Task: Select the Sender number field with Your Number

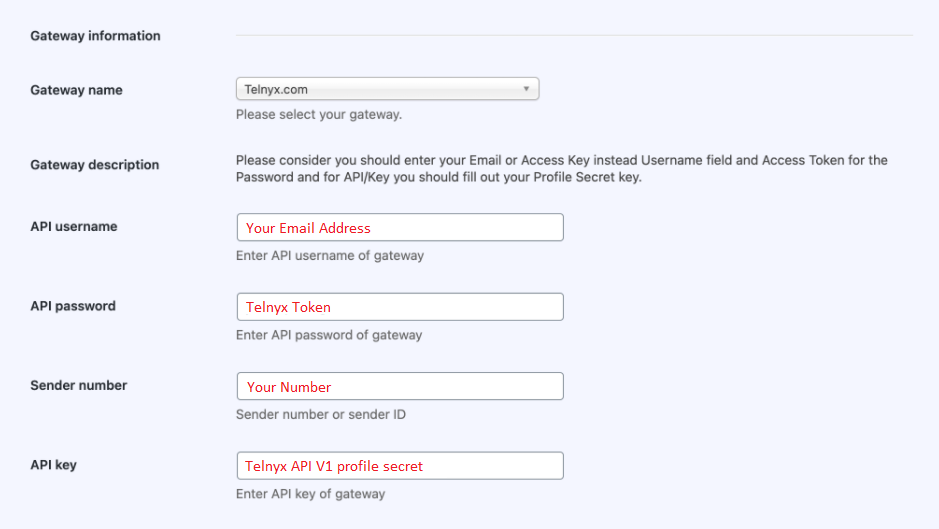Action: click(x=400, y=386)
